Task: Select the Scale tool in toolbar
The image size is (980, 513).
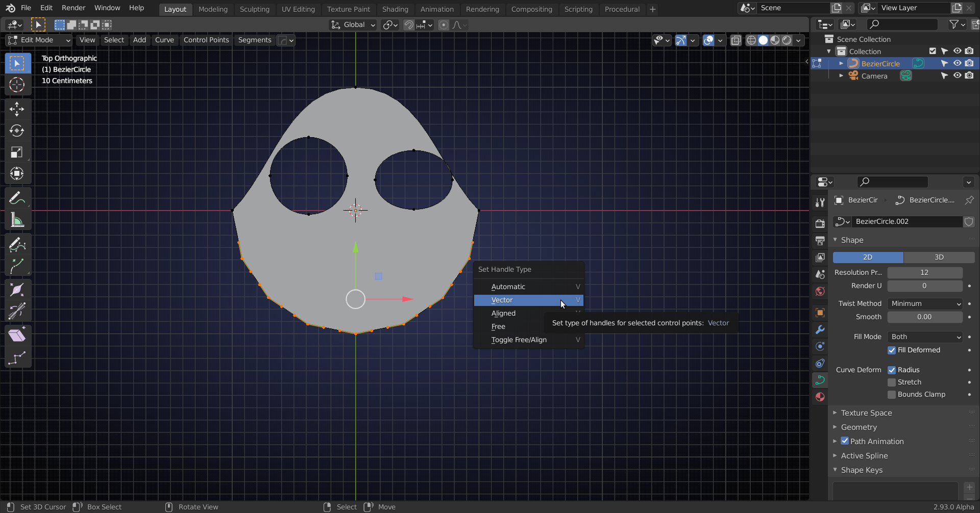Action: pyautogui.click(x=17, y=152)
